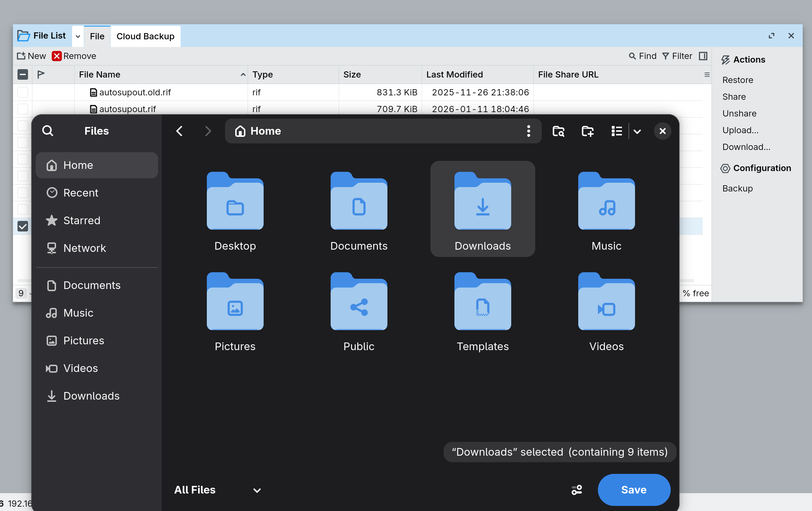This screenshot has height=511, width=812.
Task: Open dialog options icon beside Save
Action: click(x=577, y=490)
